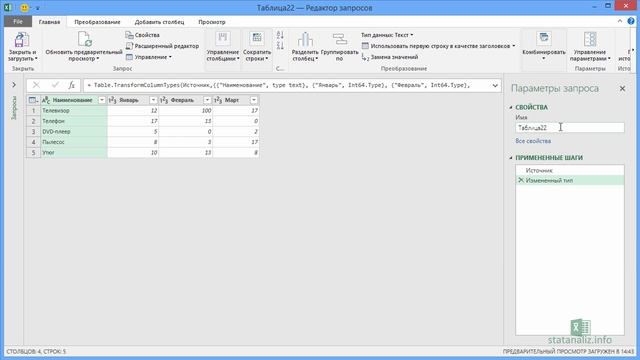Switch to the Просмотр ribbon tab
640x360 pixels.
(x=212, y=22)
